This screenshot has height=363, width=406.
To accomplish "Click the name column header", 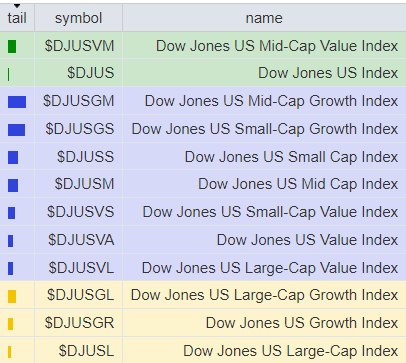I will 264,18.
